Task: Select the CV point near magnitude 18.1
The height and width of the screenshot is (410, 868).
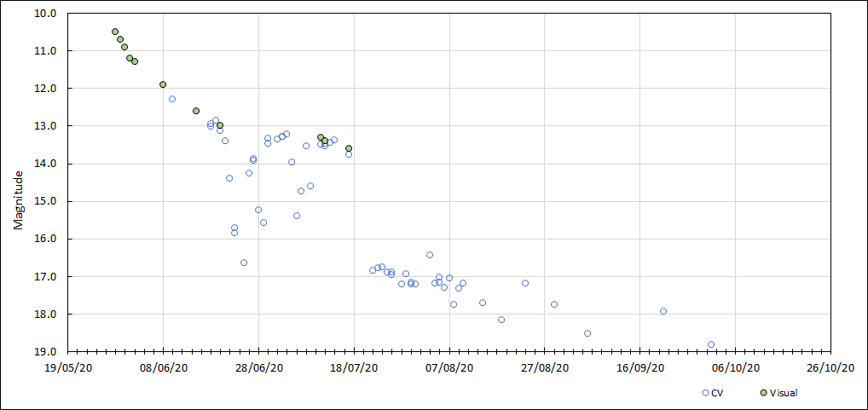Action: pos(501,320)
